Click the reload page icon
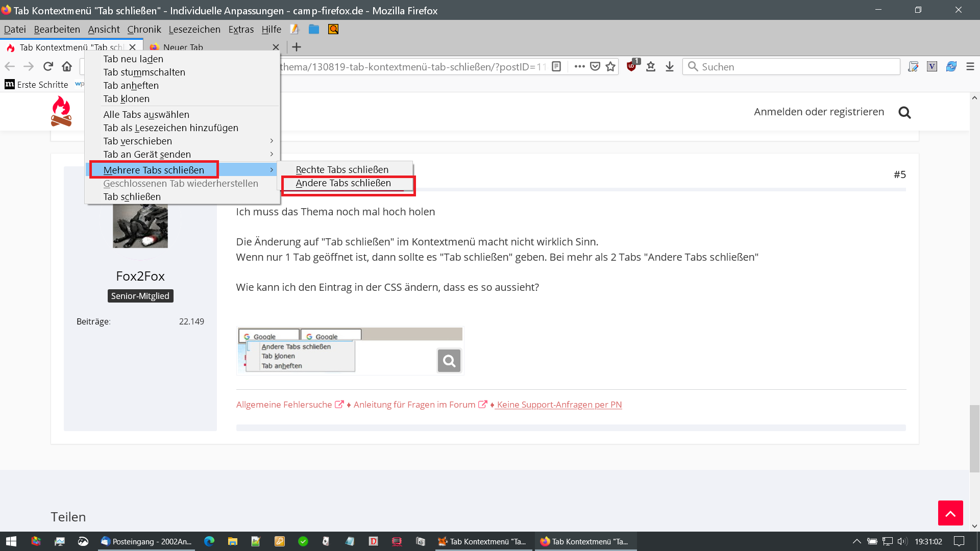This screenshot has width=980, height=551. click(x=48, y=66)
